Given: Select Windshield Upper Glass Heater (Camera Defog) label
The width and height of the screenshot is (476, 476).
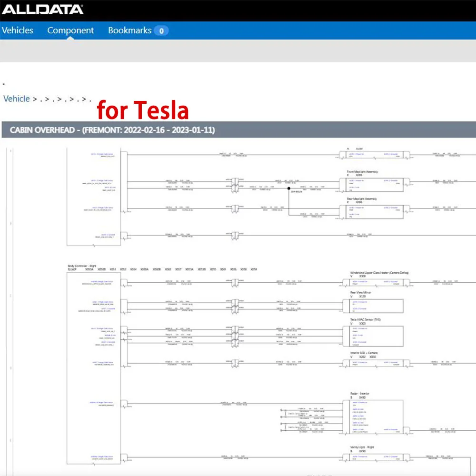Looking at the screenshot, I should tap(379, 273).
